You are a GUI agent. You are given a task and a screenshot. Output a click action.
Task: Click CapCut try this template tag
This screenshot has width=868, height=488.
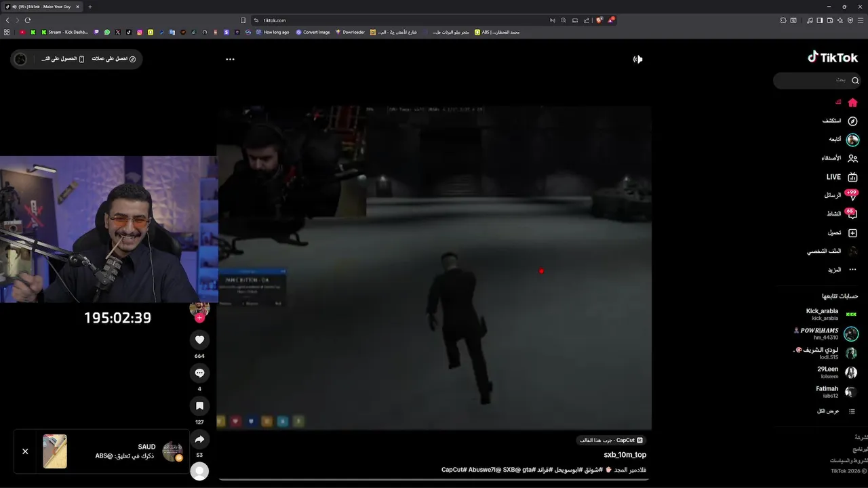(x=610, y=441)
